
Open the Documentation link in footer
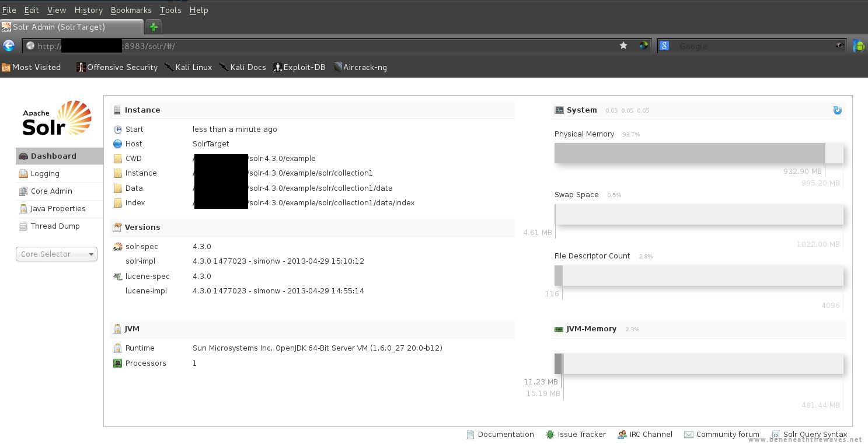(x=500, y=435)
